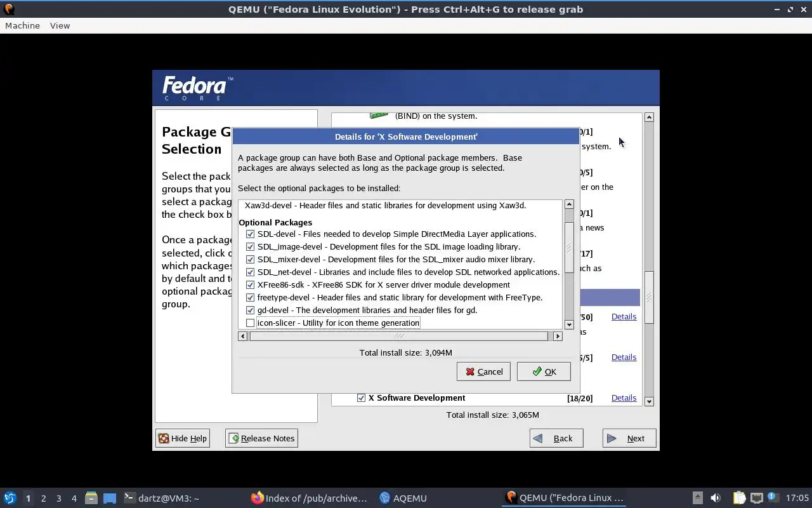Uncheck the XFree86-sdk package
Screen dimensions: 812x508
pos(250,284)
